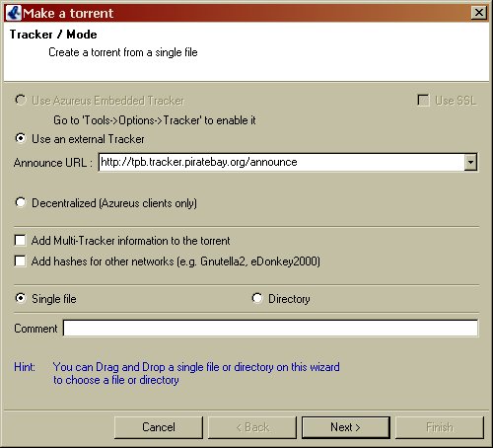This screenshot has height=448, width=493.
Task: Click the Make a torrent title bar
Action: [246, 13]
